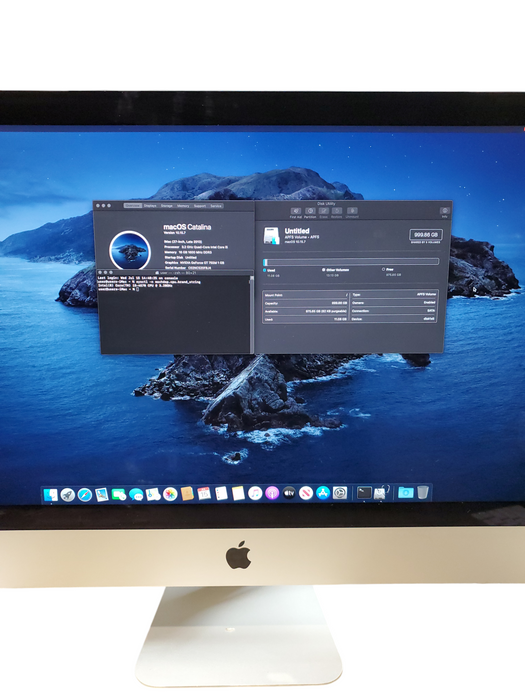
Task: Click the Mount Point row in table
Action: click(x=306, y=295)
